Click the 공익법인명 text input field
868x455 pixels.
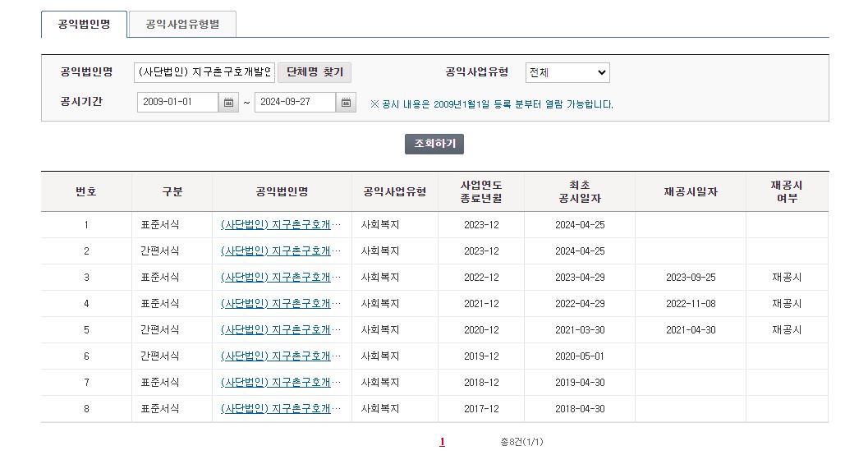click(x=204, y=72)
